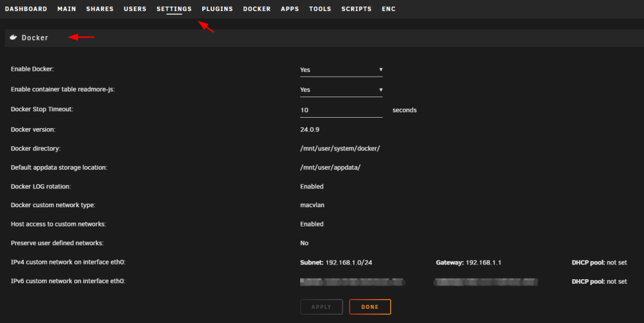Click the Docker version value 24.0.9
Viewport: 644px width, 323px height.
pyautogui.click(x=310, y=129)
